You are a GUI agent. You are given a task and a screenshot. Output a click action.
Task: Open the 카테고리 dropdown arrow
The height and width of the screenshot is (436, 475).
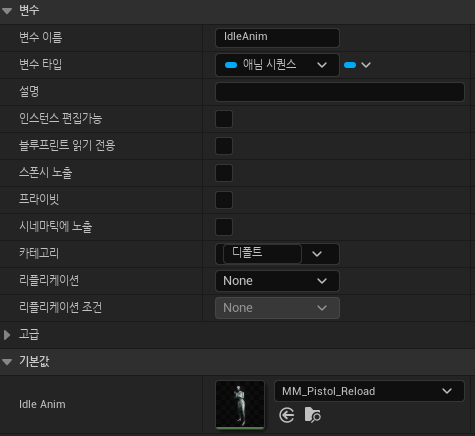[x=317, y=254]
